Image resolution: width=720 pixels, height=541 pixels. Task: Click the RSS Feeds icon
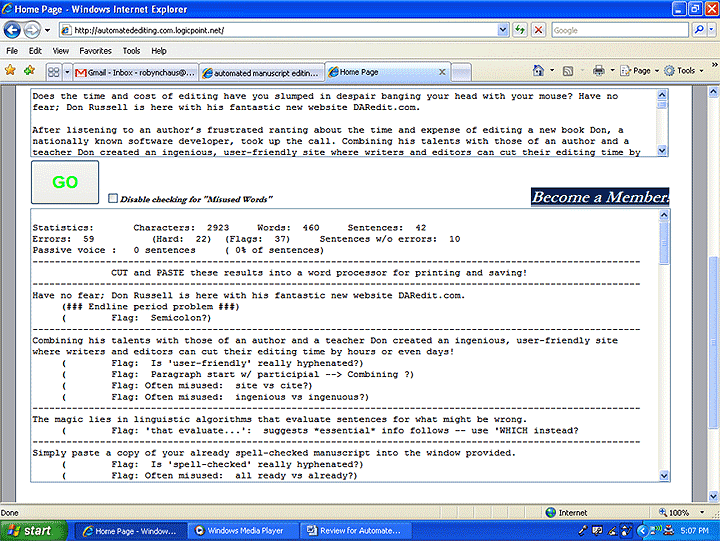(568, 71)
